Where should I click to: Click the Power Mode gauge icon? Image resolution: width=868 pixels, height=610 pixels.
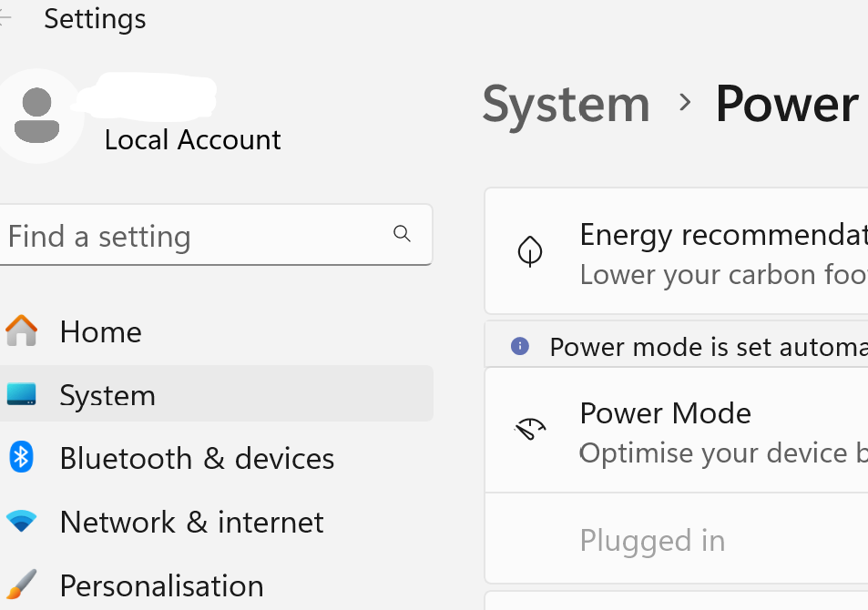[x=530, y=430]
